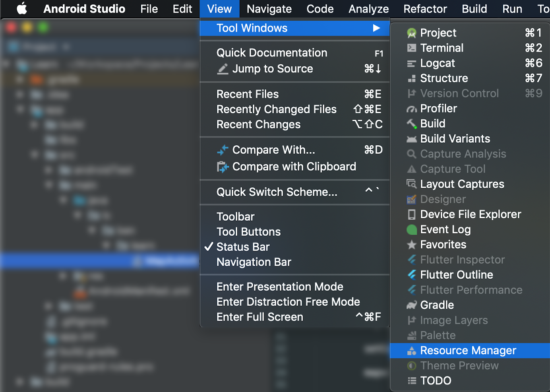Open the Logcat tool window entry
The image size is (550, 392).
click(x=470, y=63)
